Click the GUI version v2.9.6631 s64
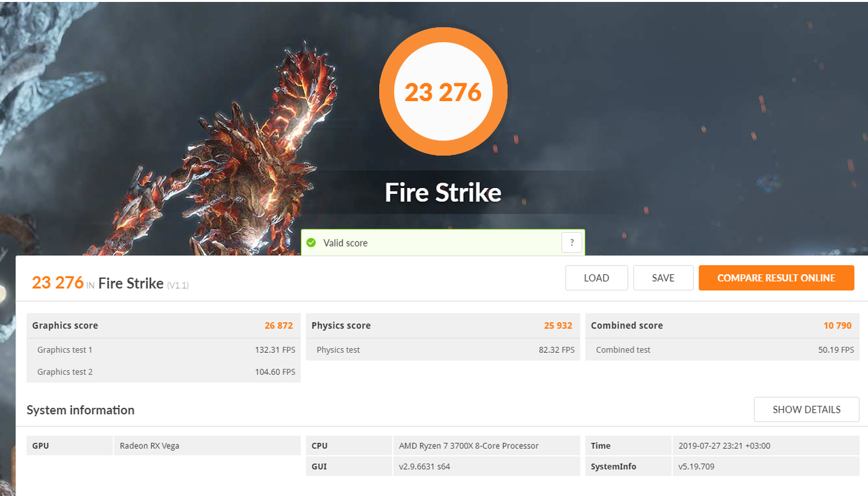The image size is (868, 496). (425, 467)
